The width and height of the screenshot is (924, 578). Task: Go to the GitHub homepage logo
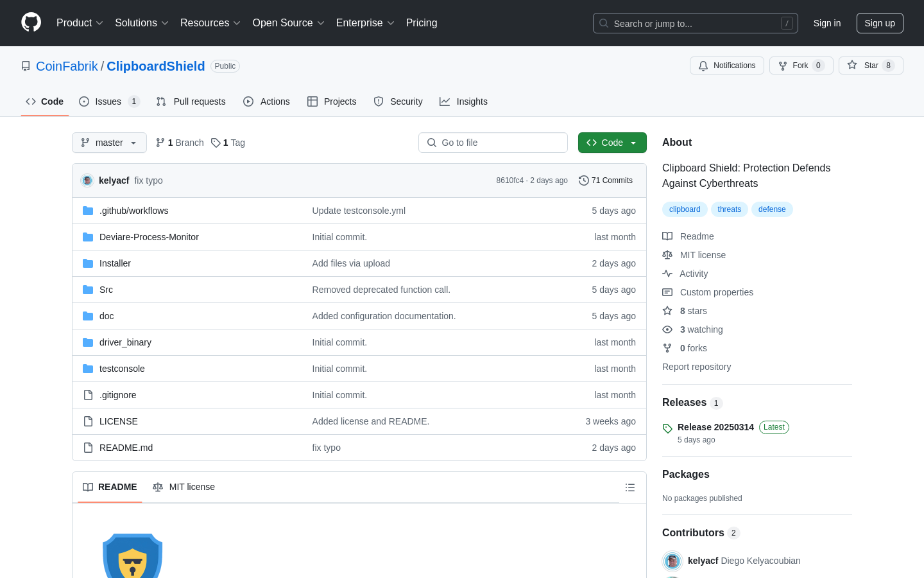click(31, 22)
